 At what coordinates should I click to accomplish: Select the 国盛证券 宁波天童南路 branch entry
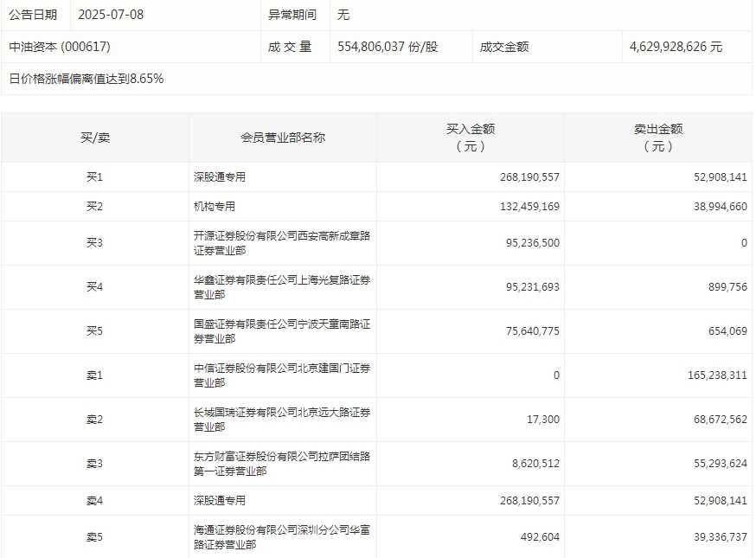282,331
